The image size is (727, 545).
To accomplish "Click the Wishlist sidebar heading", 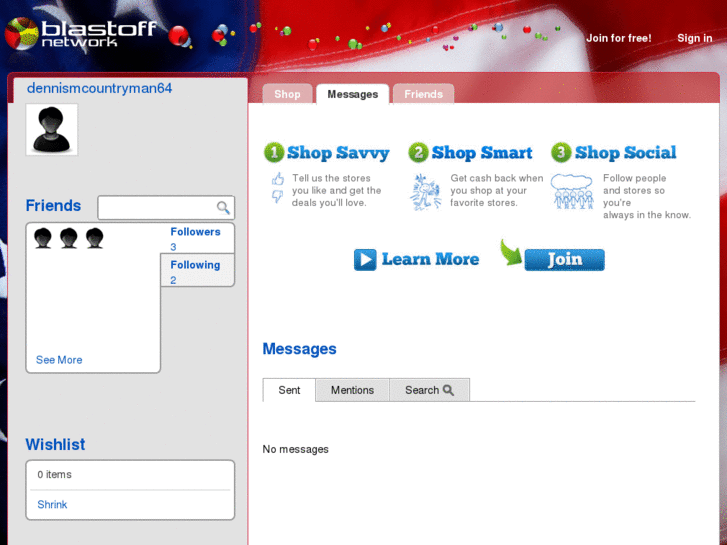I will 55,444.
